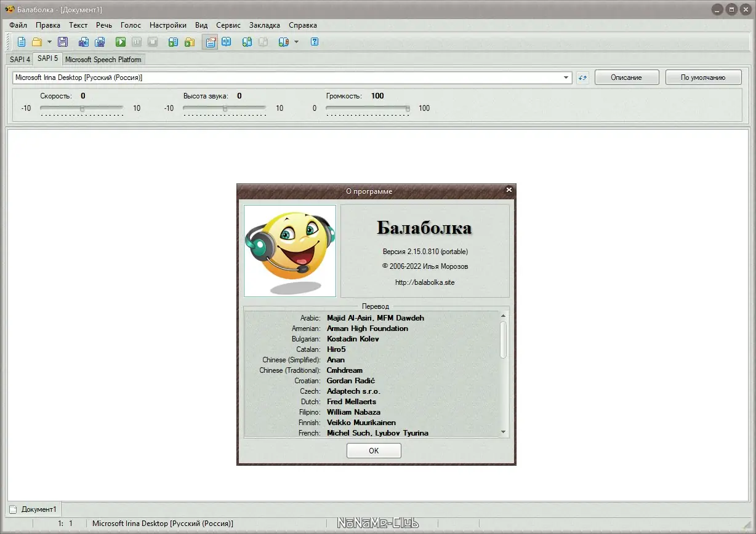
Task: Open the Вид menu
Action: tap(201, 25)
